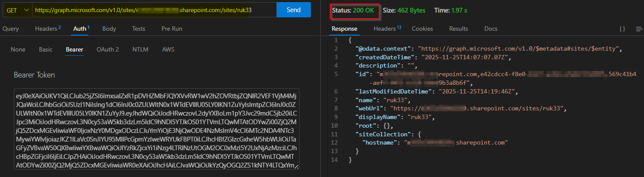Image resolution: width=644 pixels, height=177 pixels.
Task: Click the "name" key
Action: [365, 100]
